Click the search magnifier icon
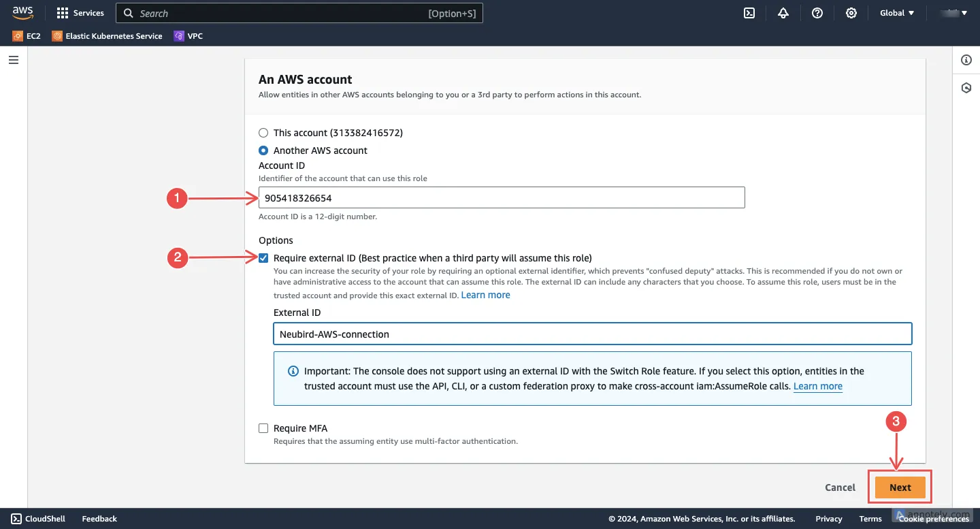Viewport: 980px width, 529px height. (129, 13)
